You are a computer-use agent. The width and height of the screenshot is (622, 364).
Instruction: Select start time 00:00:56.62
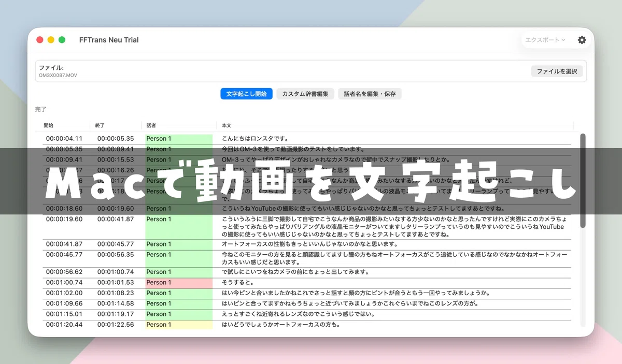[x=64, y=272]
